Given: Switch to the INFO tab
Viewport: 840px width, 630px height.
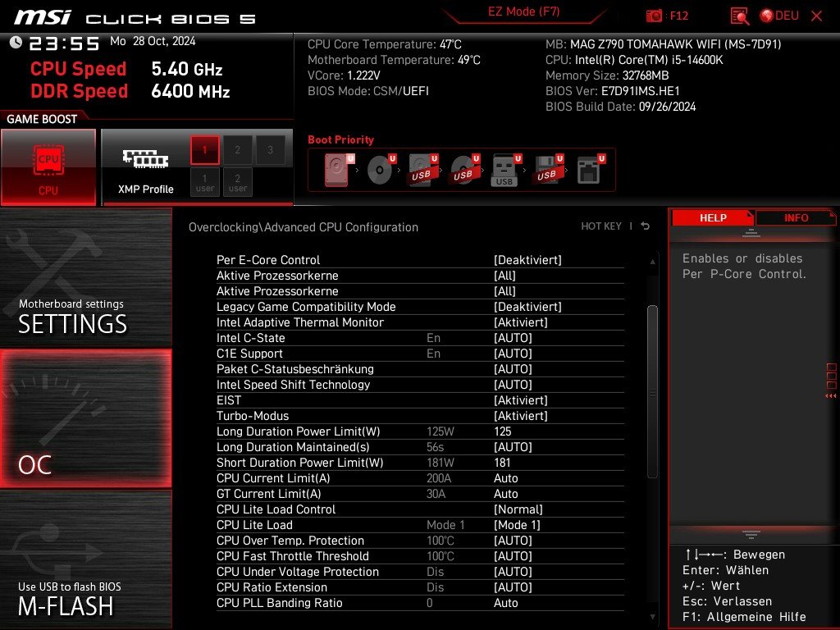Looking at the screenshot, I should point(796,218).
